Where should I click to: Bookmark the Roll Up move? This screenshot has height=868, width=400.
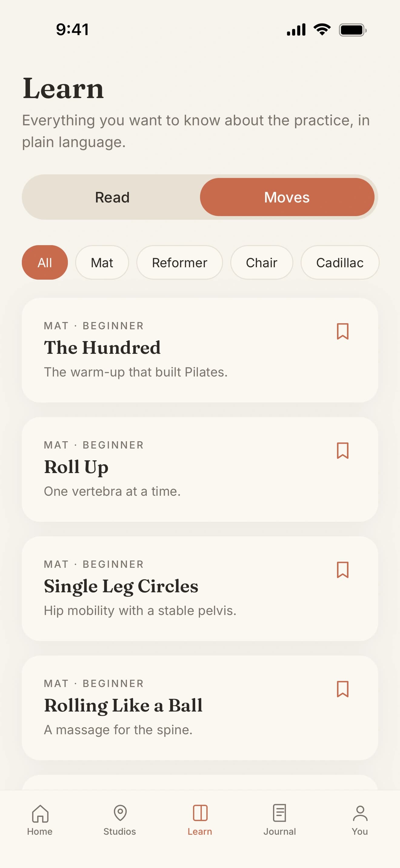pyautogui.click(x=342, y=451)
